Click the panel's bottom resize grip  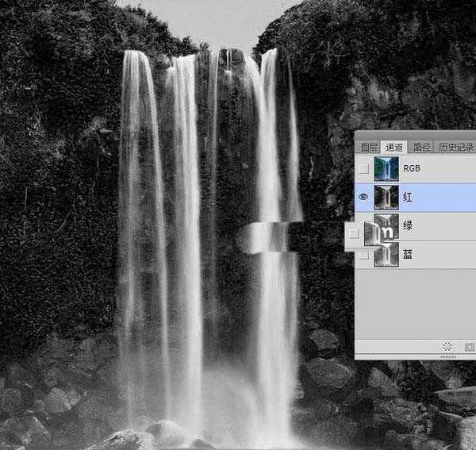pos(448,357)
